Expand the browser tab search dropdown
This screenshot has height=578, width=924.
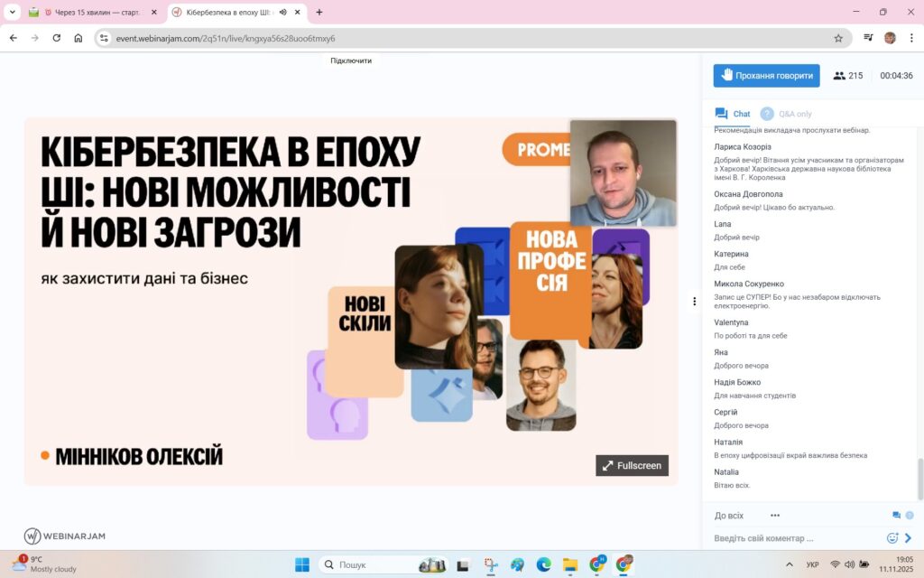point(13,13)
